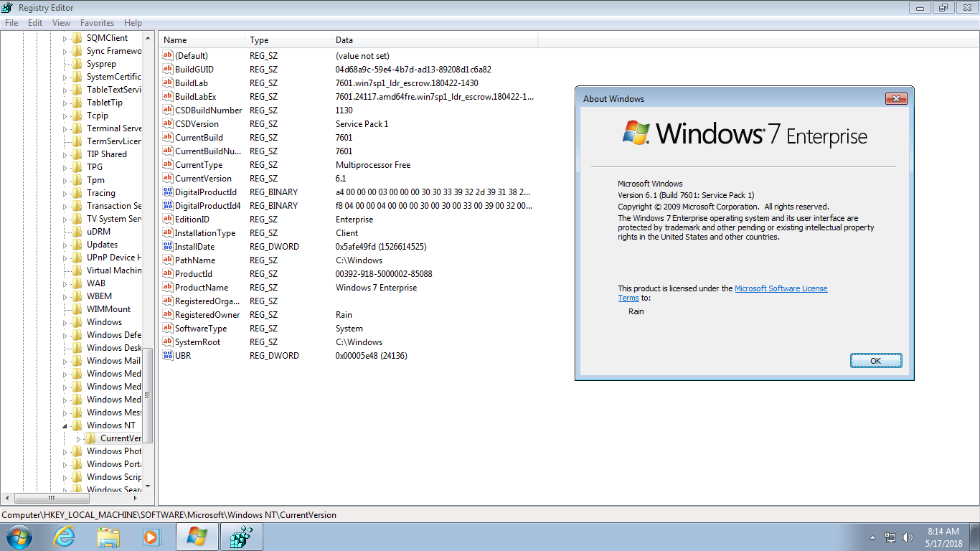Select the TIP Shared key
The image size is (980, 551).
106,154
